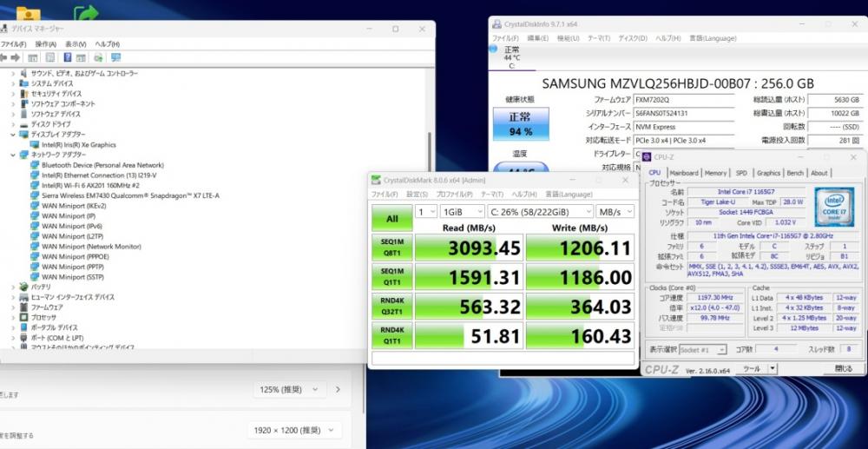The height and width of the screenshot is (449, 868).
Task: Click the ツール button in CPU-Z
Action: 752,369
